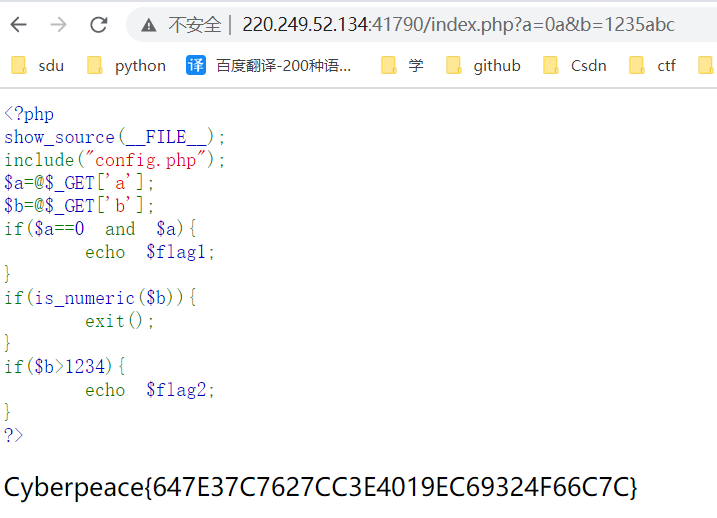The height and width of the screenshot is (518, 717).
Task: Click the include("config.php") line
Action: [115, 160]
